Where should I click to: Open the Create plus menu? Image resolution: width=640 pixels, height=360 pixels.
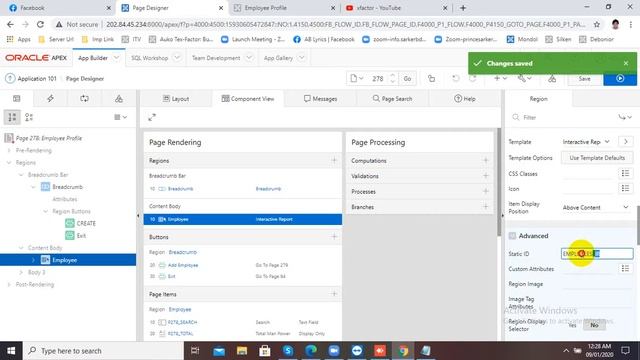[x=500, y=78]
